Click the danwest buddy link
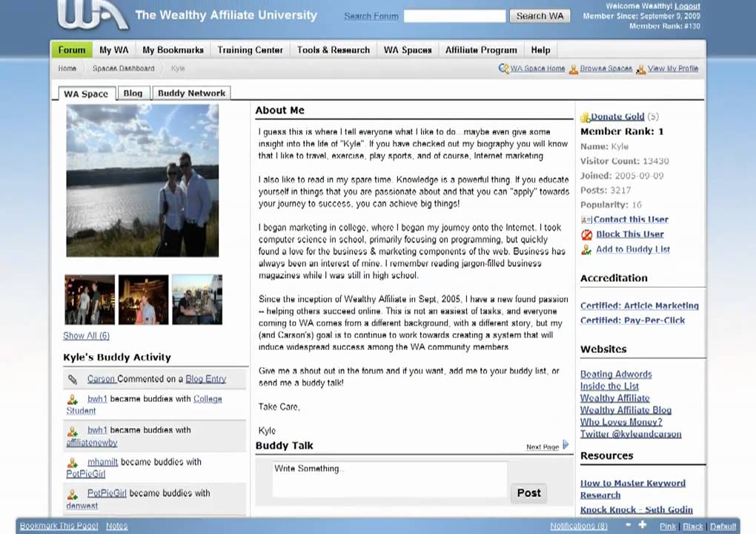 (82, 506)
